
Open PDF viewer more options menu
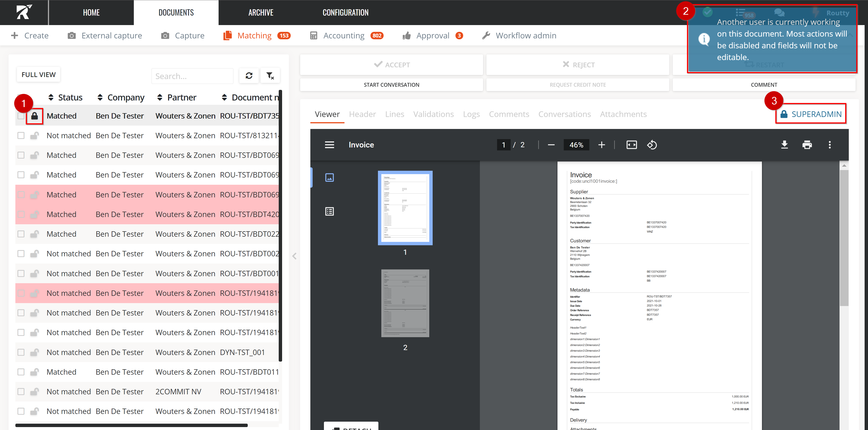pyautogui.click(x=829, y=145)
